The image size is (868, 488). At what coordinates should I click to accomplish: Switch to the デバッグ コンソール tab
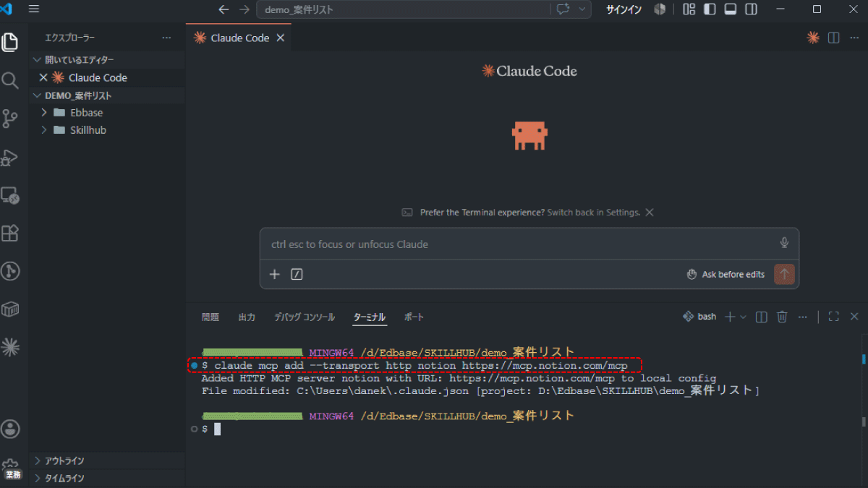pos(305,317)
